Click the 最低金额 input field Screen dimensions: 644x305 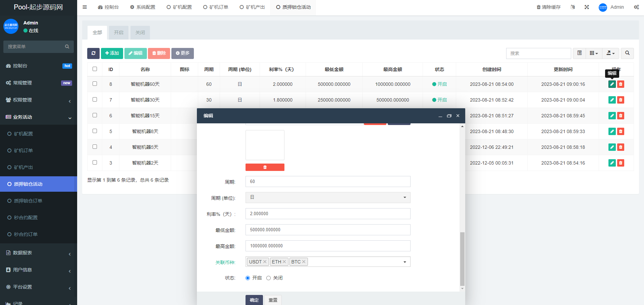point(328,230)
